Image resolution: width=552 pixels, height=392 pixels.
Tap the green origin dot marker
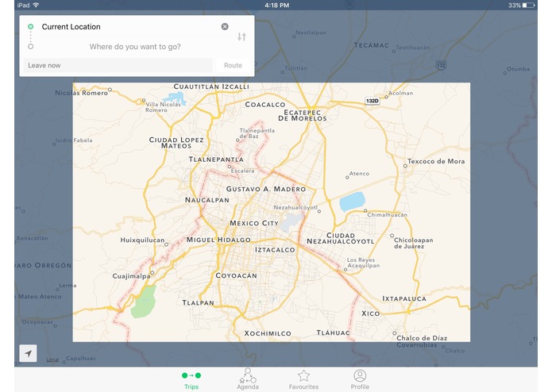(x=31, y=26)
